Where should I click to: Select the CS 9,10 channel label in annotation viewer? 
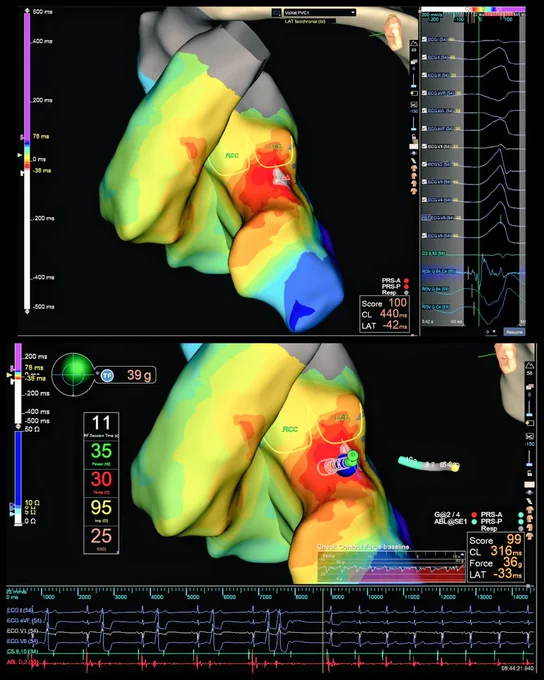pyautogui.click(x=434, y=253)
